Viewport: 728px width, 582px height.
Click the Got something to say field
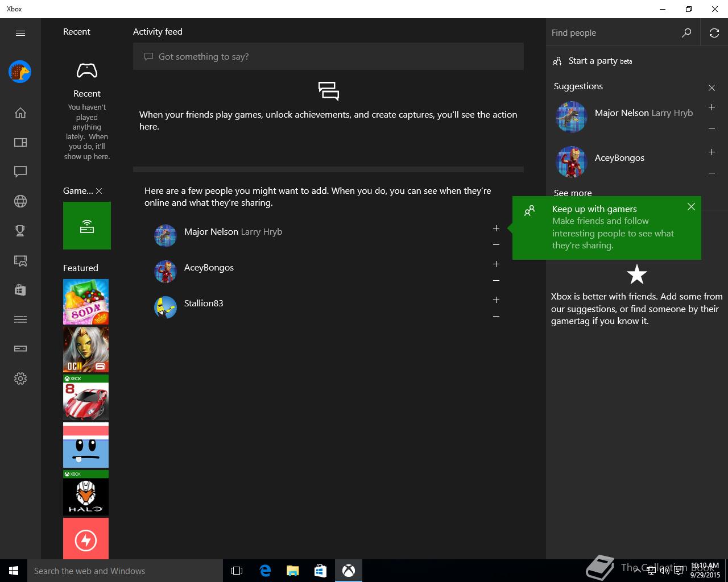328,56
